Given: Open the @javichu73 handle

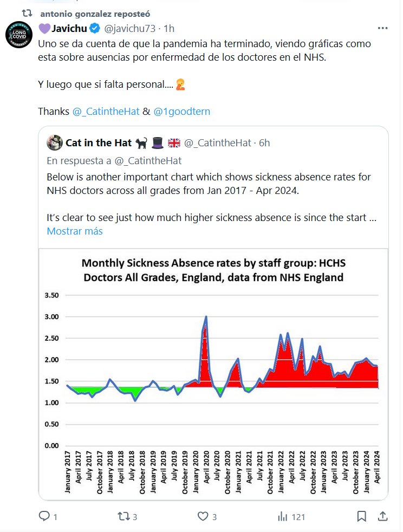Looking at the screenshot, I should tap(130, 28).
